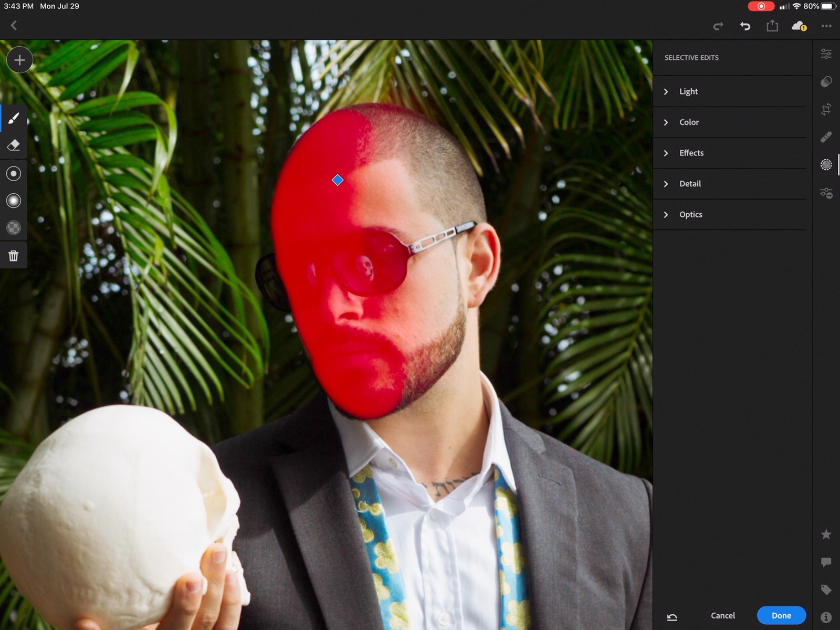
Task: Tap the undo arrow
Action: click(x=745, y=26)
